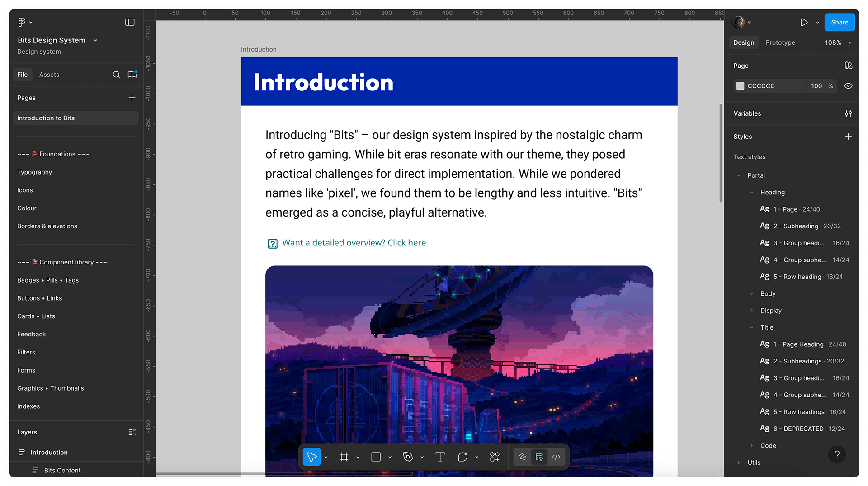Viewport: 868px width, 486px height.
Task: Expand the Utils styles group
Action: point(739,462)
